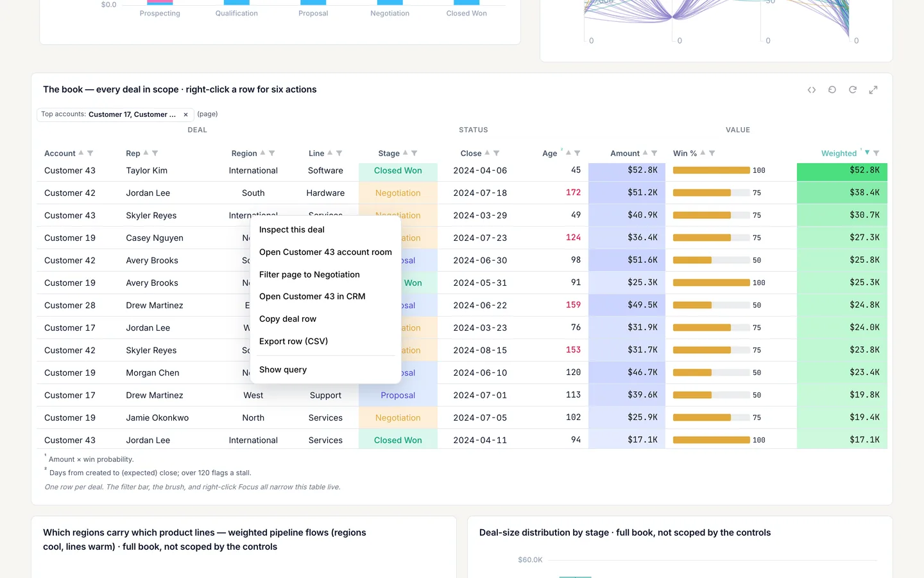This screenshot has height=578, width=924.
Task: Click the sort arrow next to Rep
Action: click(x=146, y=153)
